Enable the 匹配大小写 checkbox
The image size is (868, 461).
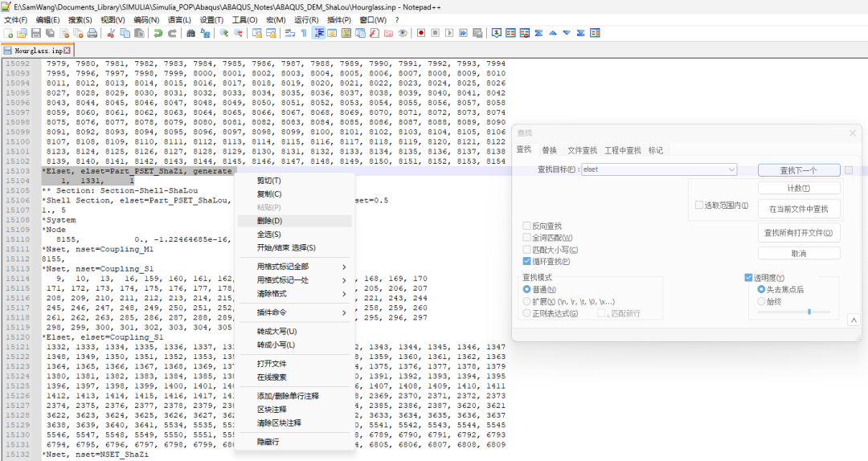tap(526, 250)
